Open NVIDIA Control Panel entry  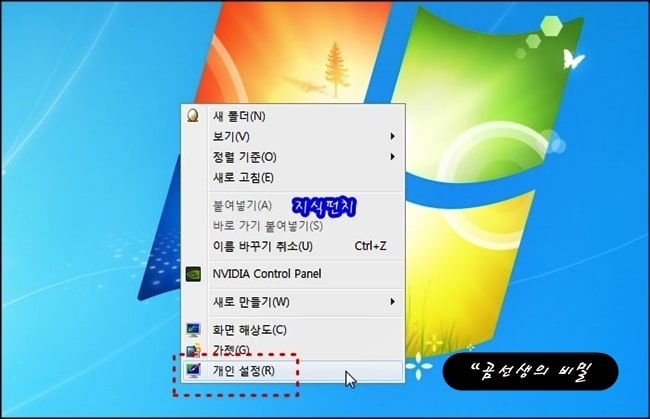click(293, 274)
